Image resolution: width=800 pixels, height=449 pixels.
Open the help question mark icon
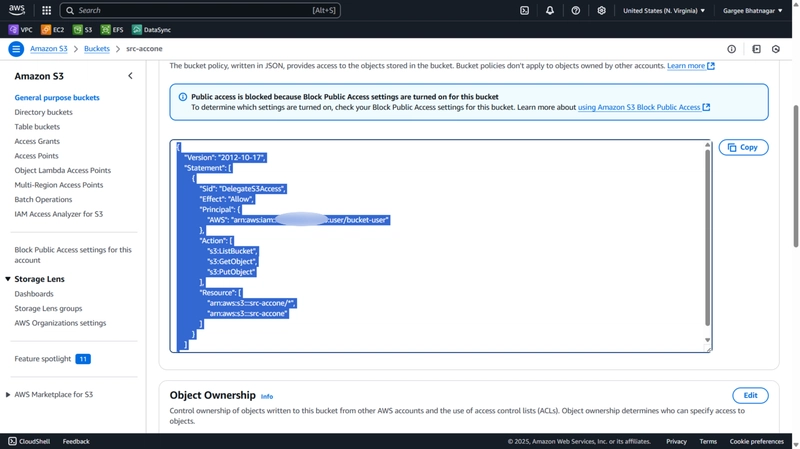tap(576, 10)
